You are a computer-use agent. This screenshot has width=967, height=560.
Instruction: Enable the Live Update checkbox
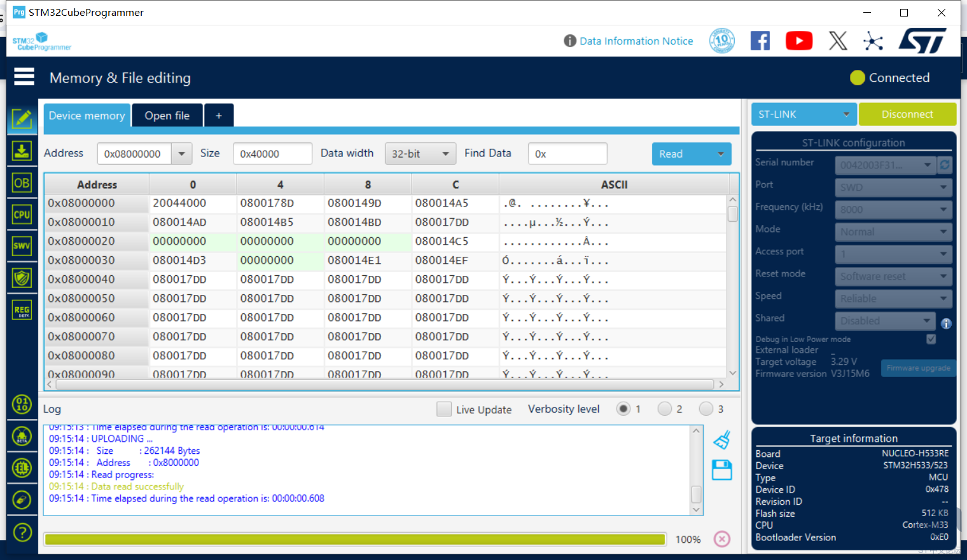(444, 409)
